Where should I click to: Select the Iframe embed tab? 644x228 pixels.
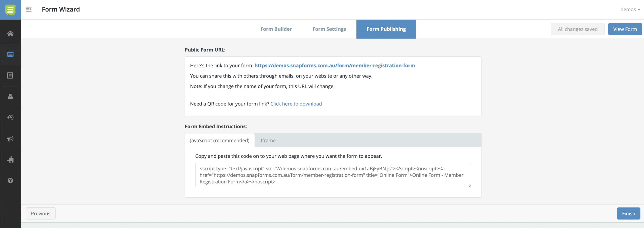tap(268, 140)
